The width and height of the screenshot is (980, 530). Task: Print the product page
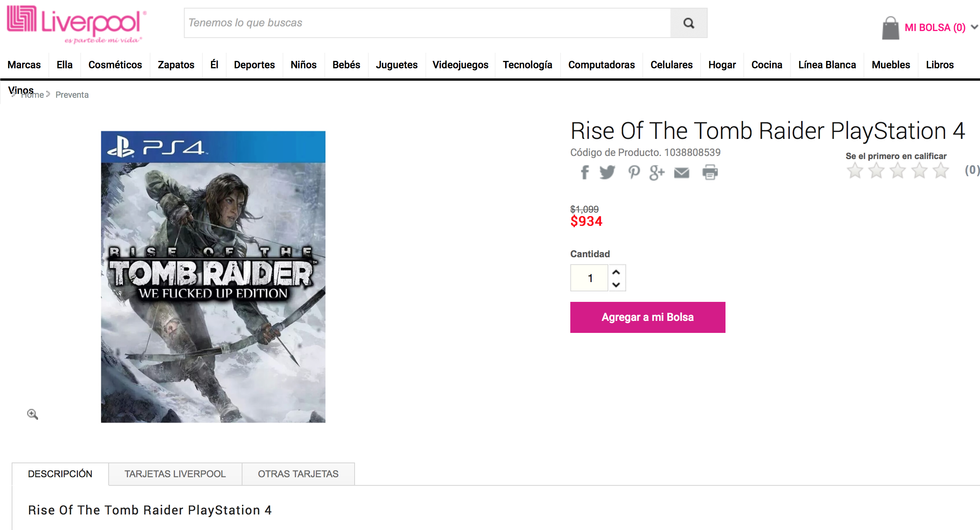[710, 172]
